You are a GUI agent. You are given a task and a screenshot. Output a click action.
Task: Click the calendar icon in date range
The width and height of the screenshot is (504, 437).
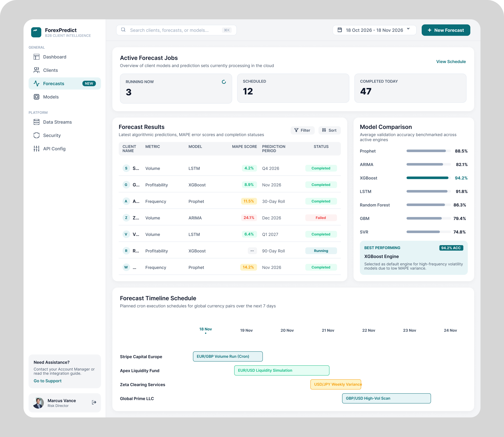(340, 30)
